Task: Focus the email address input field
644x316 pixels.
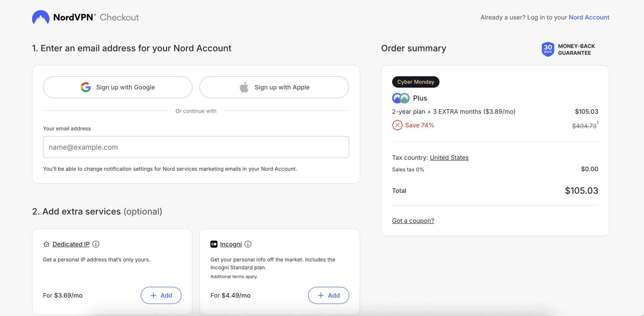Action: click(196, 147)
